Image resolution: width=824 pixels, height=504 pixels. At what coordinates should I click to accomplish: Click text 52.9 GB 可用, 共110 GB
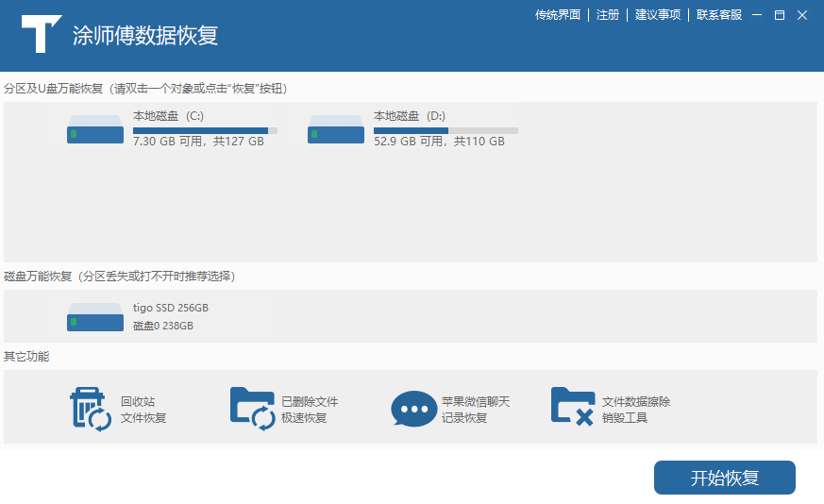point(439,142)
